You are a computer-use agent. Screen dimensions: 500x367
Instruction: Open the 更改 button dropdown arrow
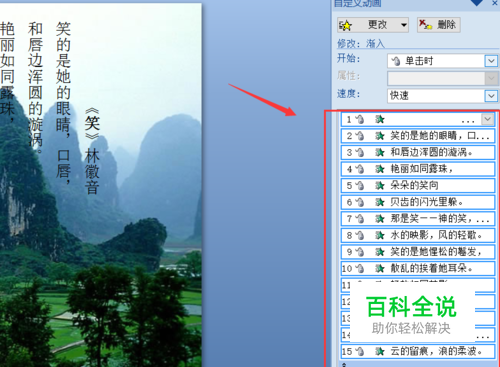[x=404, y=25]
